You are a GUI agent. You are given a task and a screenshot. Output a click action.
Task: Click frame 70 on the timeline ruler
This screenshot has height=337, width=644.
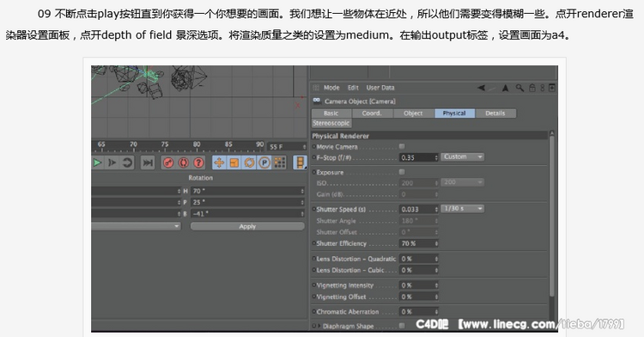(133, 144)
